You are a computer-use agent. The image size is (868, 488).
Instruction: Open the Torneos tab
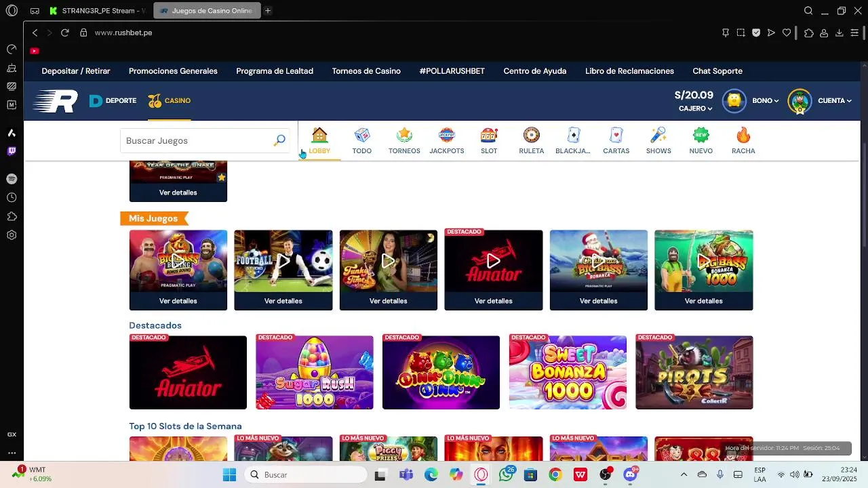click(x=404, y=140)
